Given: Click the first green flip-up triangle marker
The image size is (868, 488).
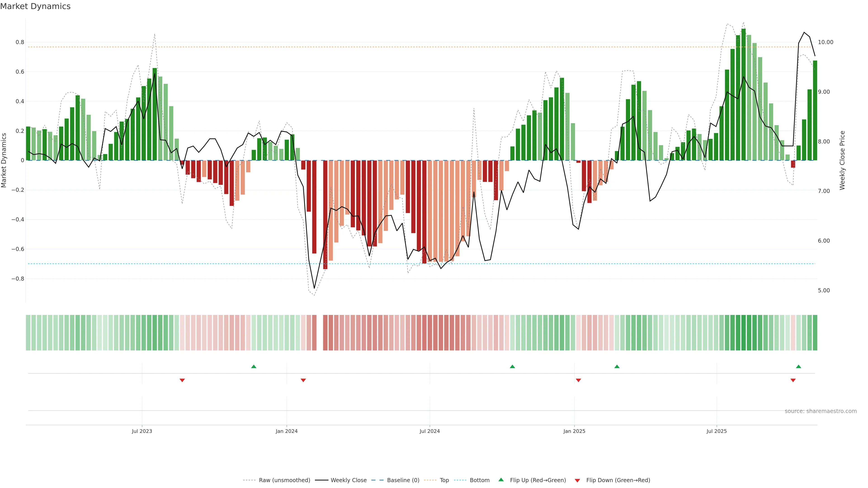Looking at the screenshot, I should (254, 366).
